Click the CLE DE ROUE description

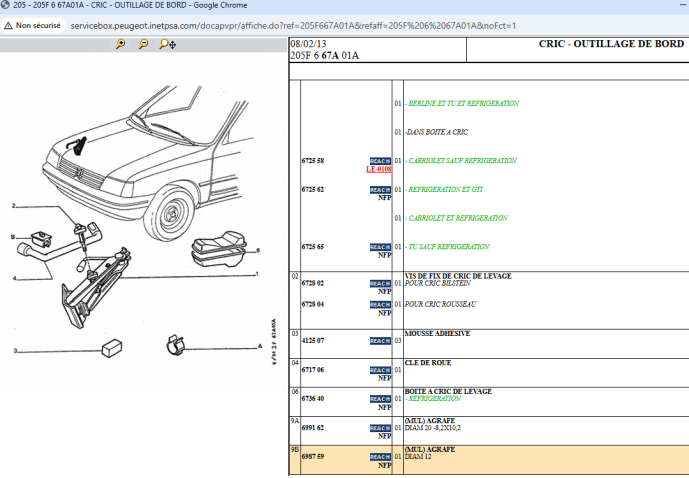[x=426, y=362]
